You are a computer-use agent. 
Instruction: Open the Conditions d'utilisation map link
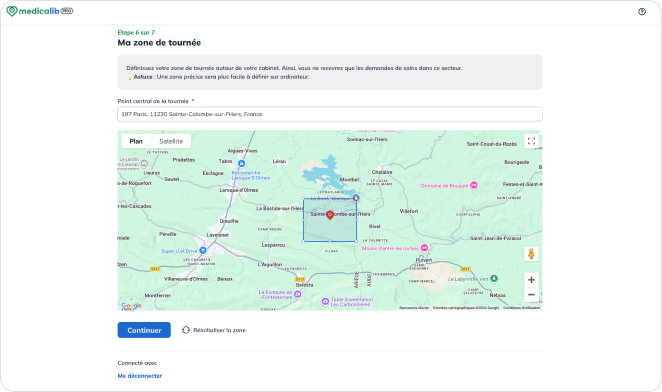pyautogui.click(x=521, y=308)
